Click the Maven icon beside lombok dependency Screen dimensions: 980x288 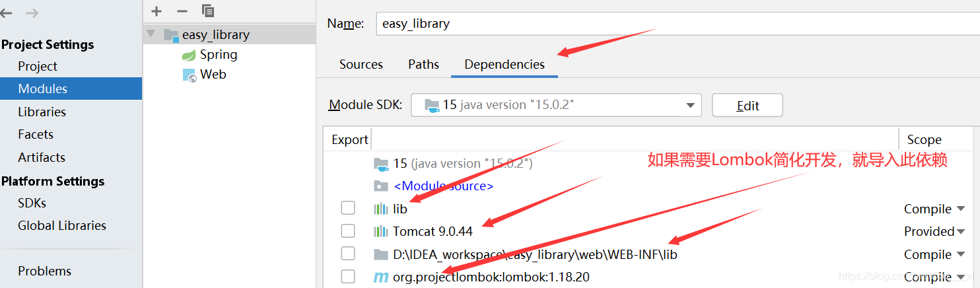381,277
